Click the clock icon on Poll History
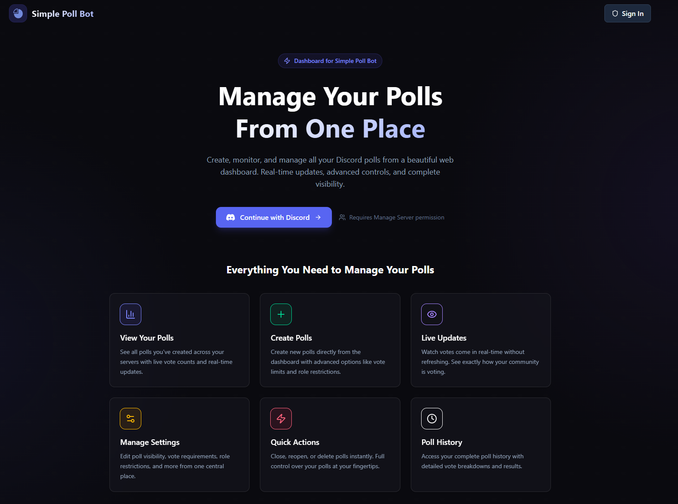Screen dimensions: 678x504 point(432,419)
